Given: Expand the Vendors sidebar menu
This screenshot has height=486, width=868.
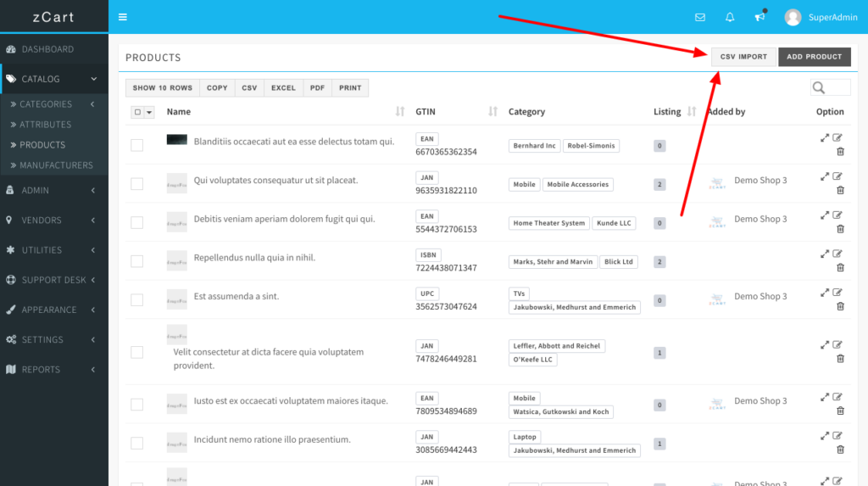Looking at the screenshot, I should pyautogui.click(x=54, y=221).
